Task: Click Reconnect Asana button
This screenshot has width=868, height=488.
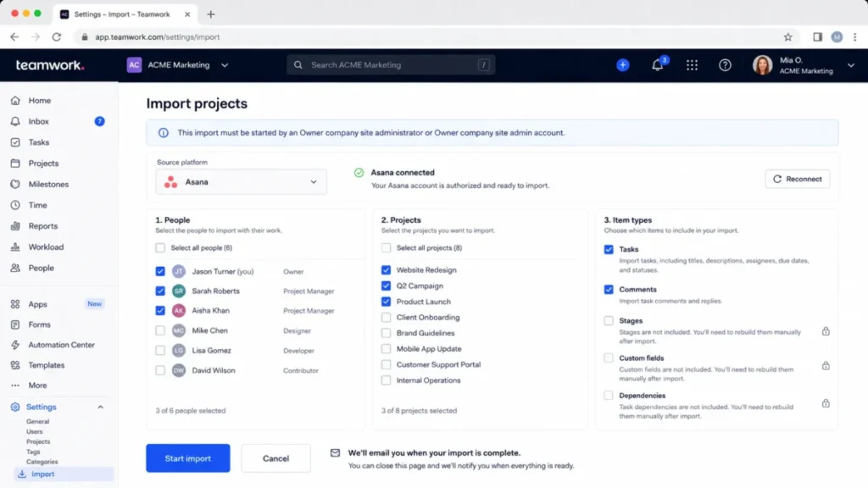Action: tap(797, 179)
